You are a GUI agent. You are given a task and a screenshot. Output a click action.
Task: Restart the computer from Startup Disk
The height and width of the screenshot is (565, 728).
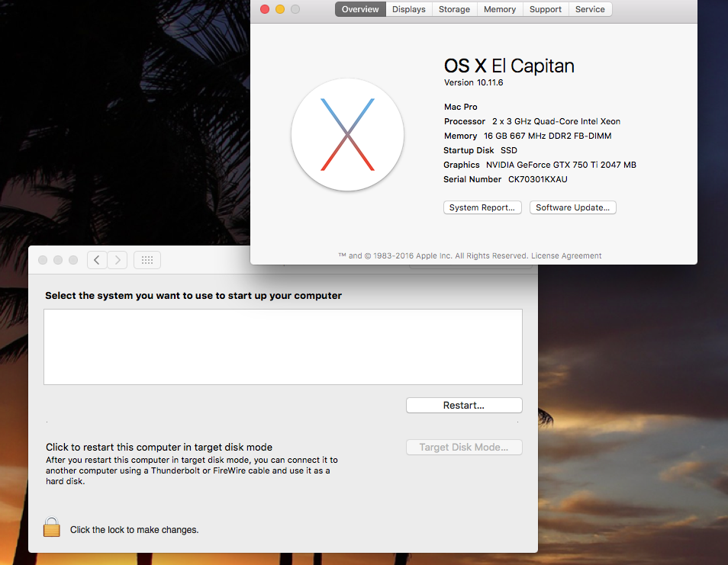click(464, 406)
